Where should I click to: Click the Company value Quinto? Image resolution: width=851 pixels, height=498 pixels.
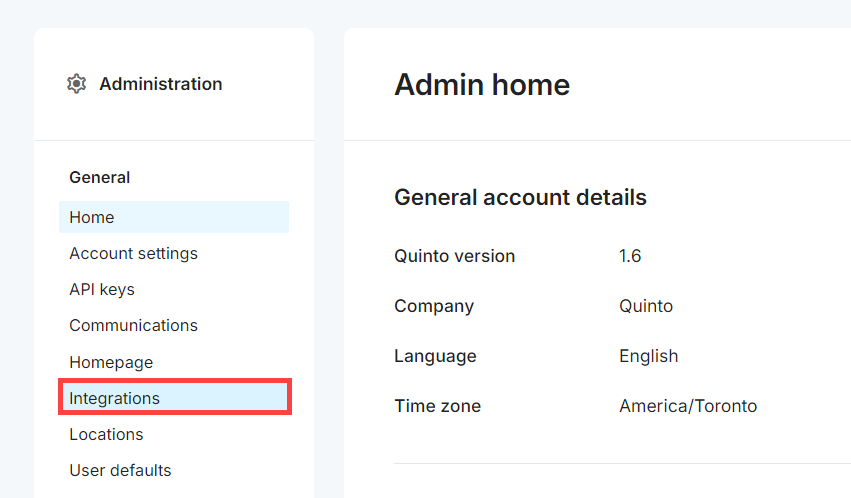coord(645,306)
